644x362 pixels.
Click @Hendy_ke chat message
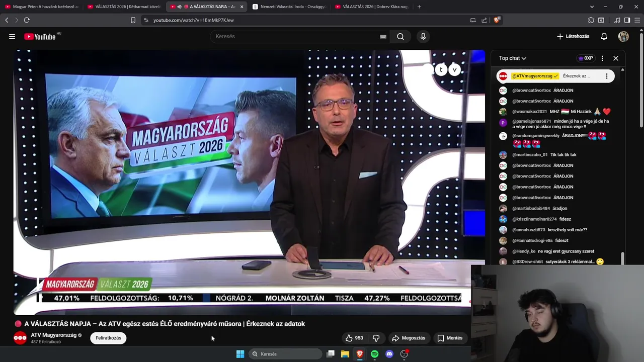(557, 251)
